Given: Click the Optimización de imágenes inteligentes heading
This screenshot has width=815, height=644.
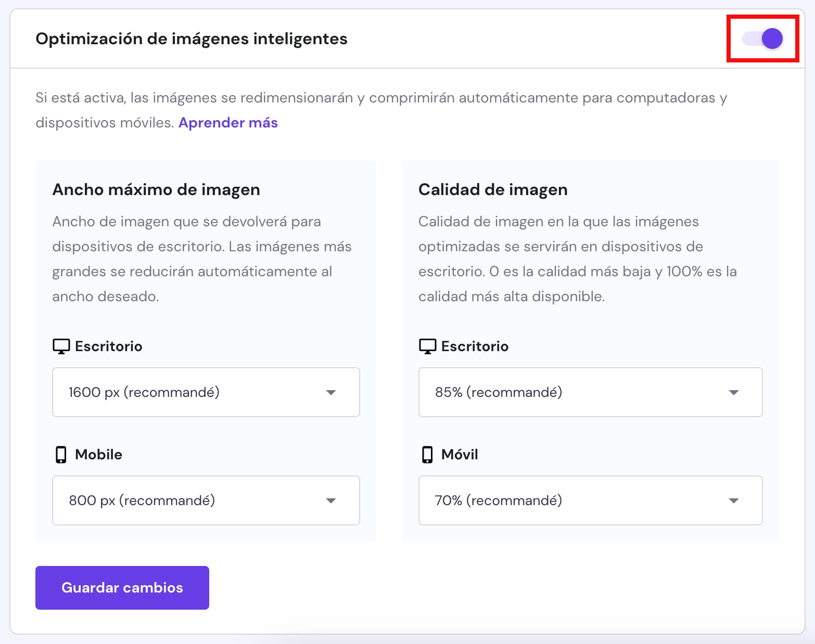Looking at the screenshot, I should (x=192, y=38).
